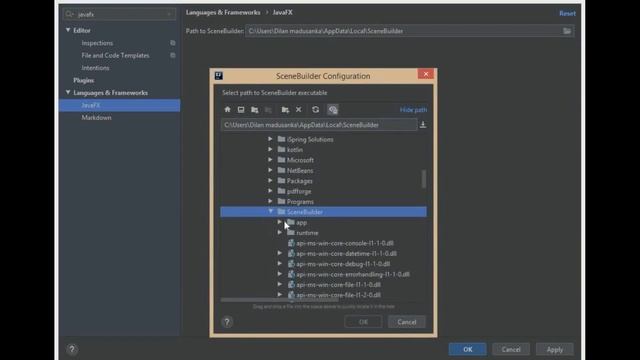Expand the pdfforge folder

(270, 191)
